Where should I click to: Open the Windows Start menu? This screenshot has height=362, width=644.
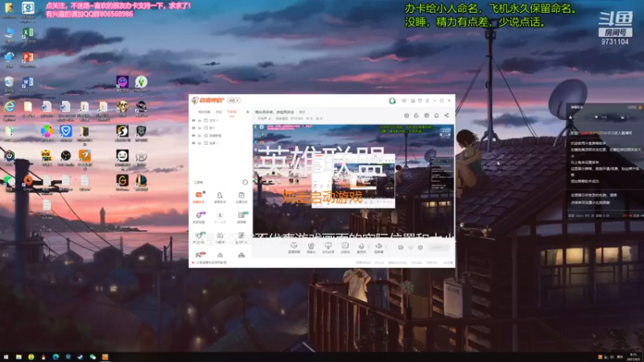pos(6,357)
